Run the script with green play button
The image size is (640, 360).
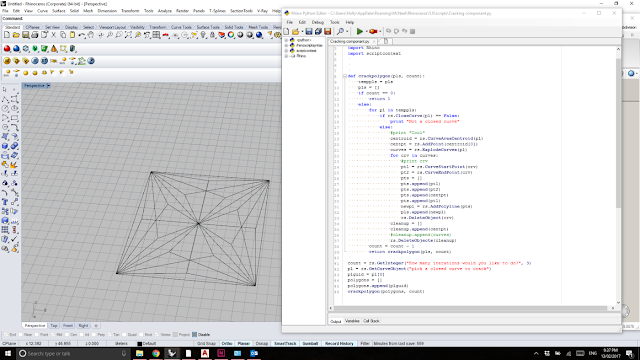point(359,31)
